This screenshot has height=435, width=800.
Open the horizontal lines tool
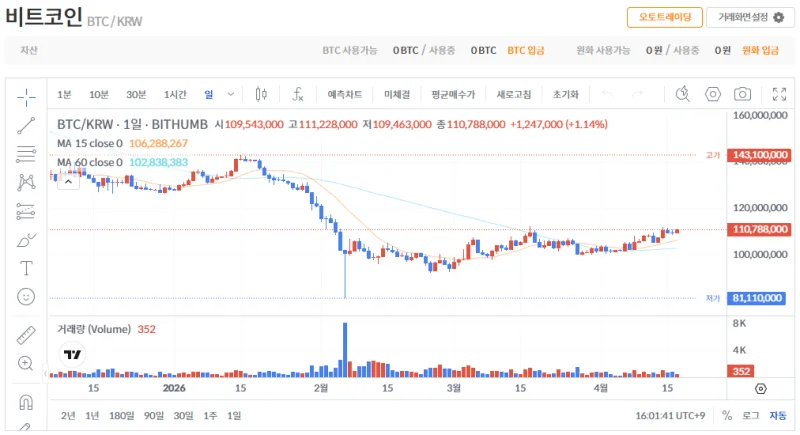pos(26,154)
